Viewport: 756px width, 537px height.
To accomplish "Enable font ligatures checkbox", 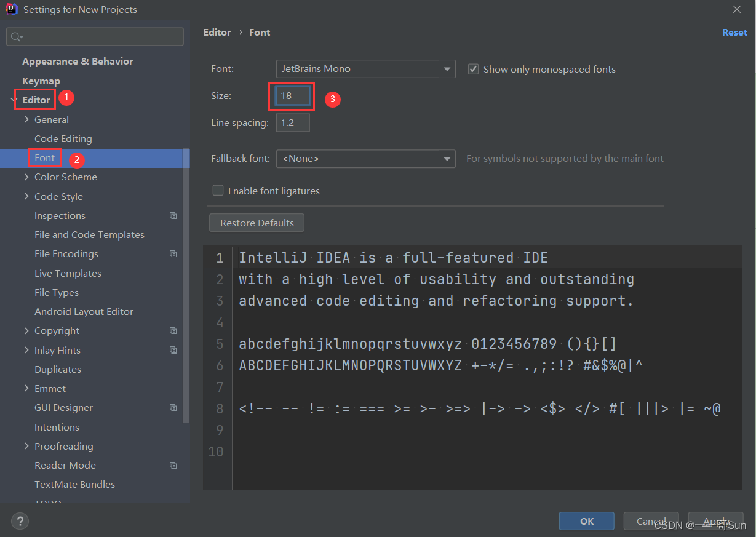I will [x=218, y=191].
